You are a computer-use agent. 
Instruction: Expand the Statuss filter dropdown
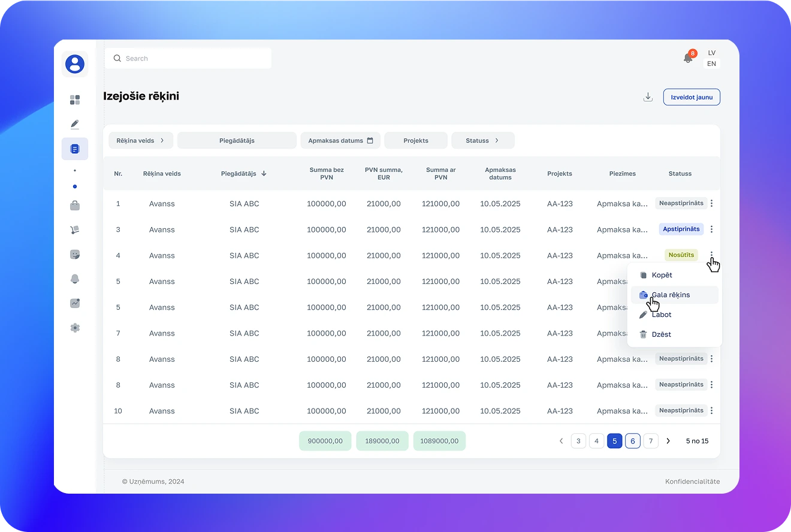tap(482, 141)
